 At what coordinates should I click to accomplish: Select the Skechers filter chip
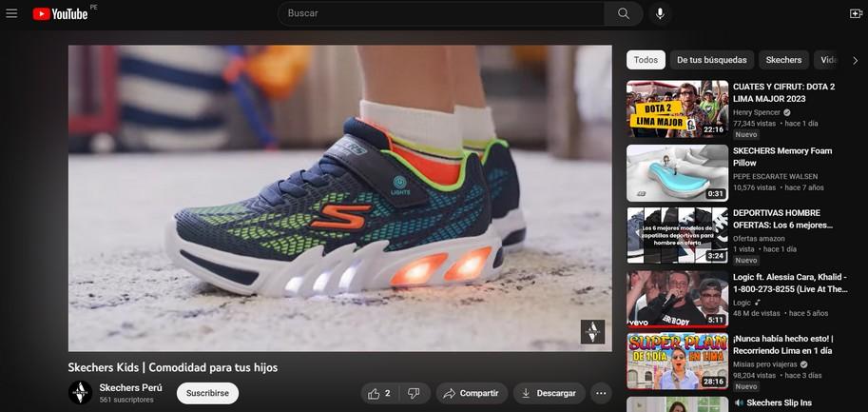click(783, 60)
